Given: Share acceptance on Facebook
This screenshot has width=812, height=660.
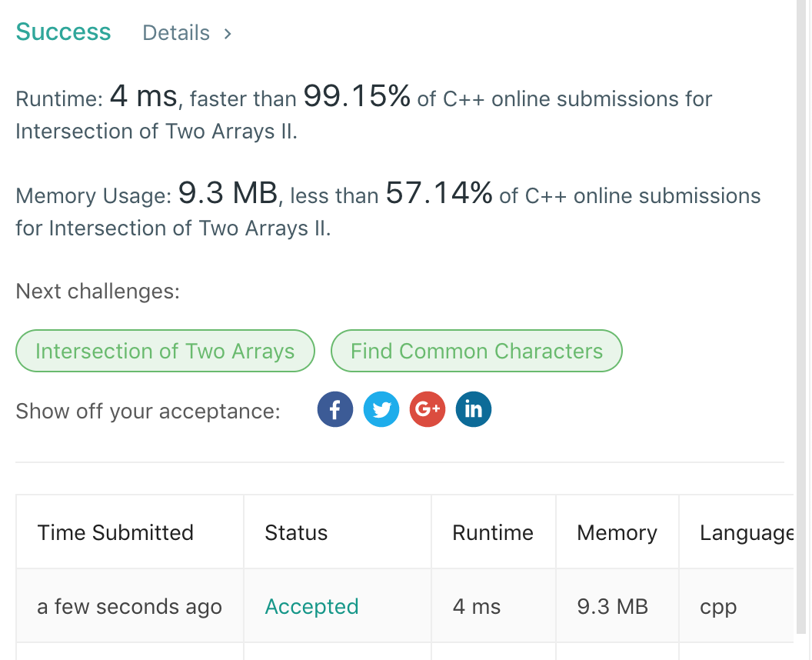Looking at the screenshot, I should pos(335,410).
